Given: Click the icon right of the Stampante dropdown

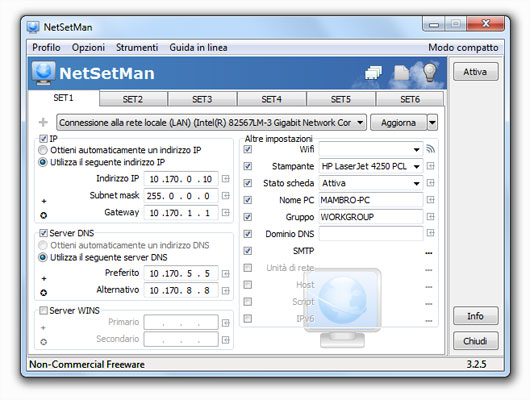Looking at the screenshot, I should 430,166.
